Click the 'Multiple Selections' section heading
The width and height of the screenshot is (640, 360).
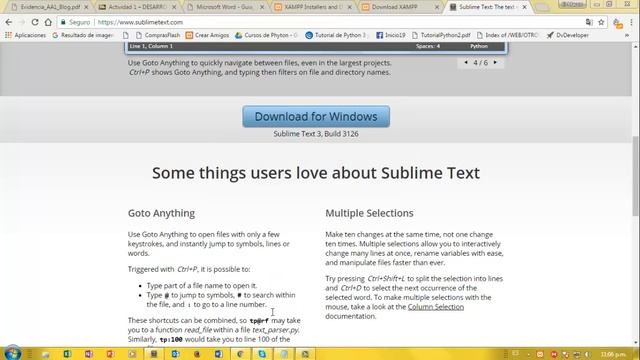pos(369,213)
